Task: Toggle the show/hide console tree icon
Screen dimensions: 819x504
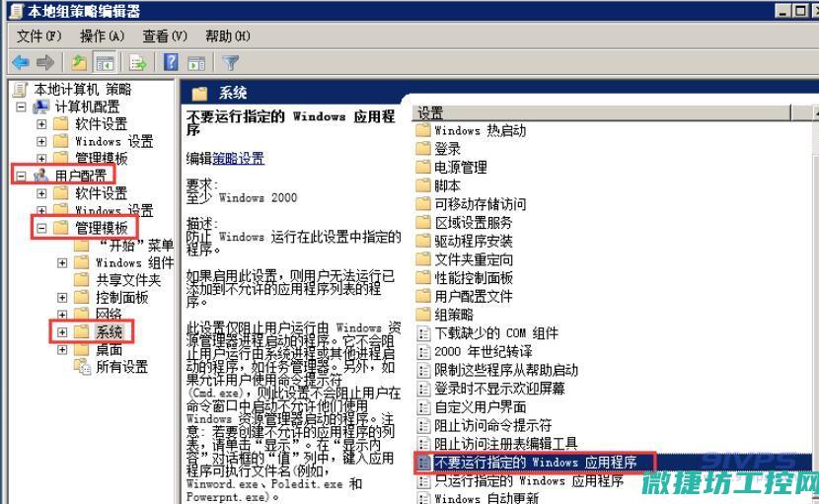Action: pos(105,63)
